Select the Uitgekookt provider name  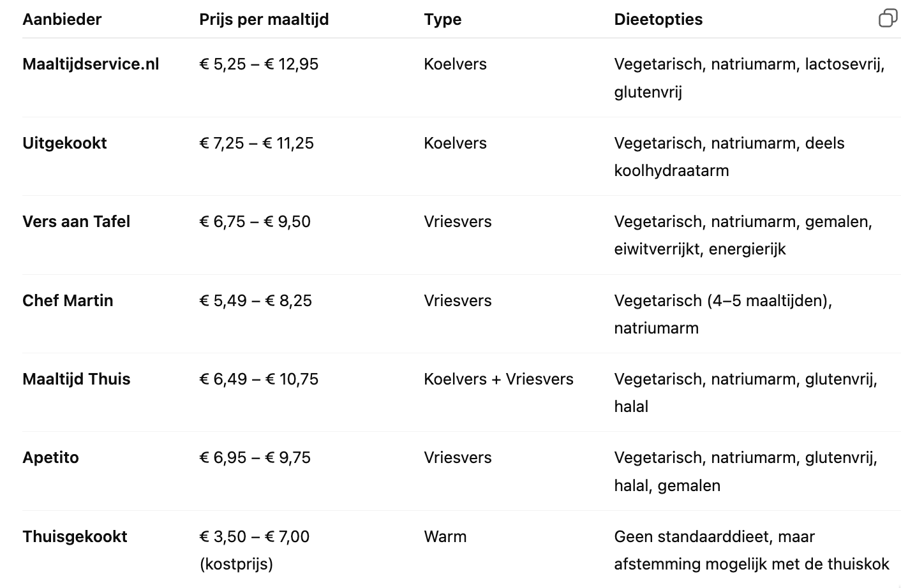[x=64, y=143]
